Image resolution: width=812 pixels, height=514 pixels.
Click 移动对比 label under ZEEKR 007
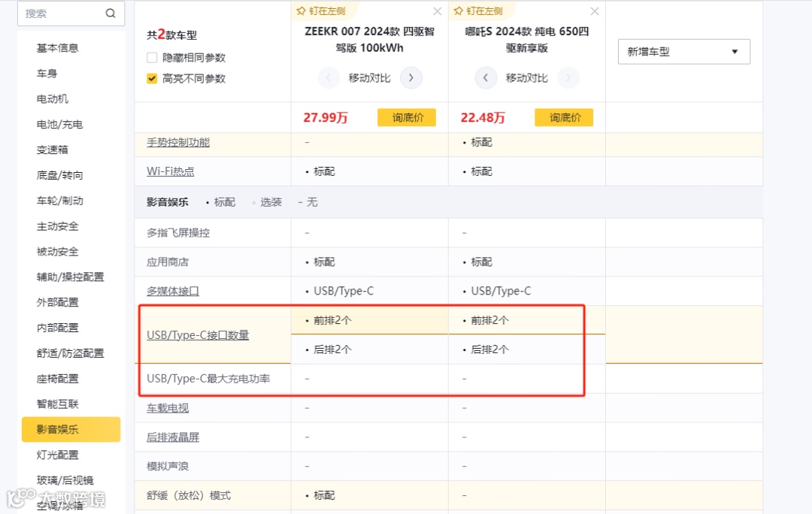click(x=369, y=78)
